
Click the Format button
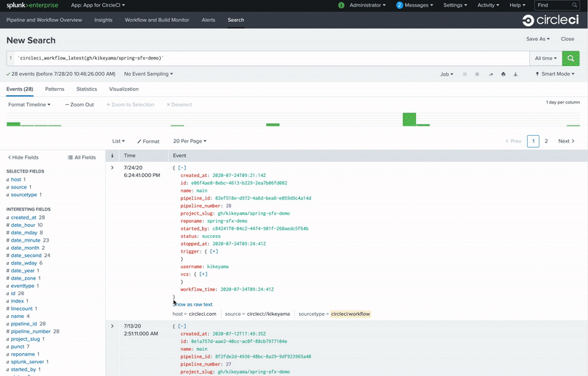(148, 142)
